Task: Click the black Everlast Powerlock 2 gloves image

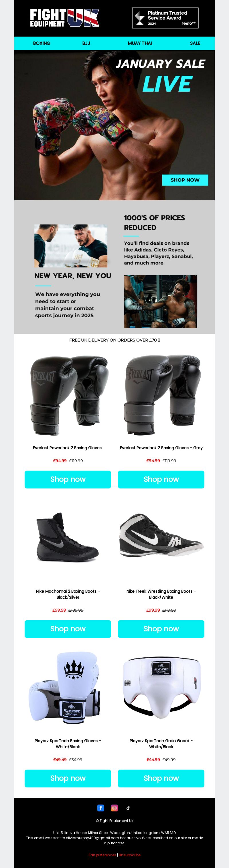Action: click(68, 395)
